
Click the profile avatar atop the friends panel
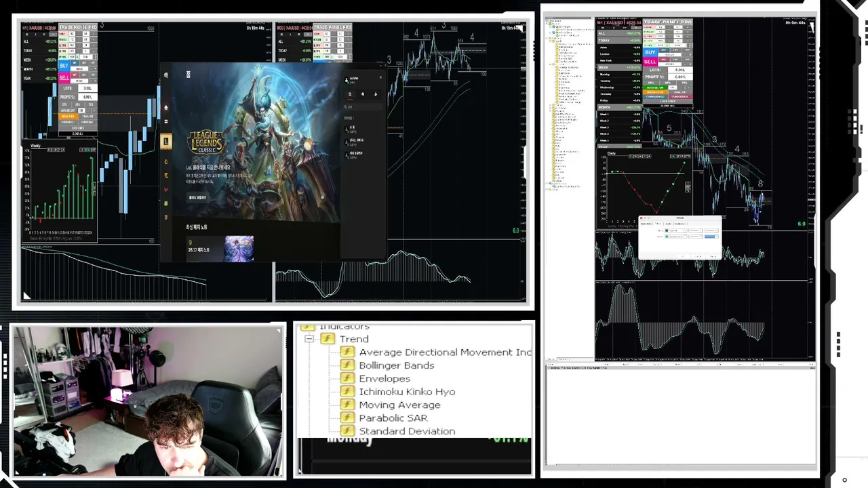pos(347,79)
